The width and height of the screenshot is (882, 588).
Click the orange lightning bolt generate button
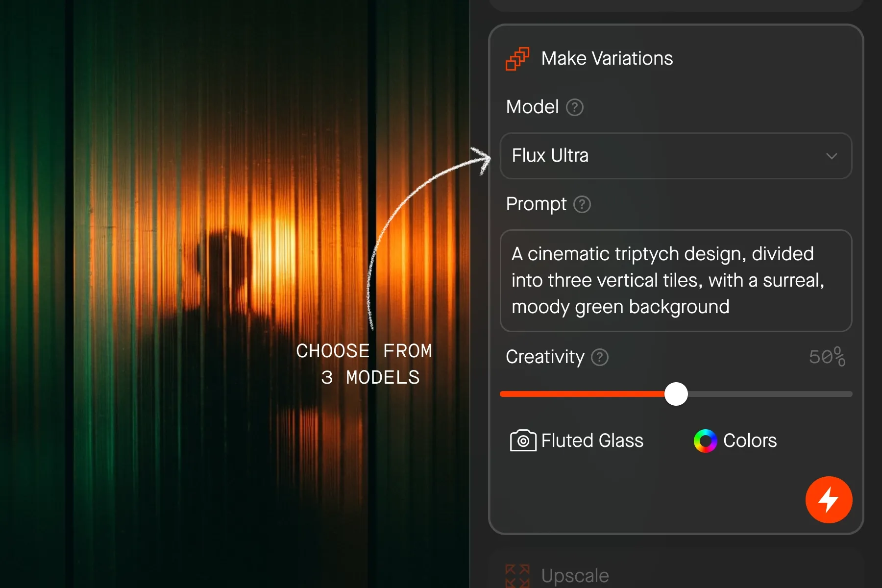tap(829, 500)
